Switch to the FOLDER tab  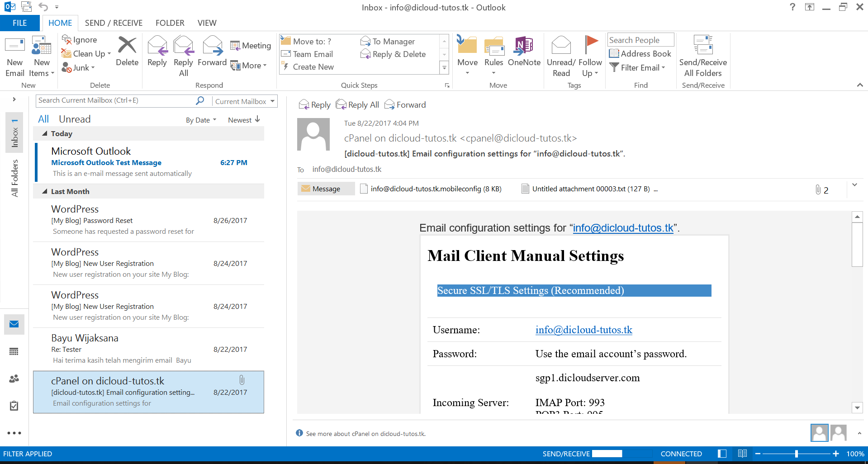coord(170,23)
